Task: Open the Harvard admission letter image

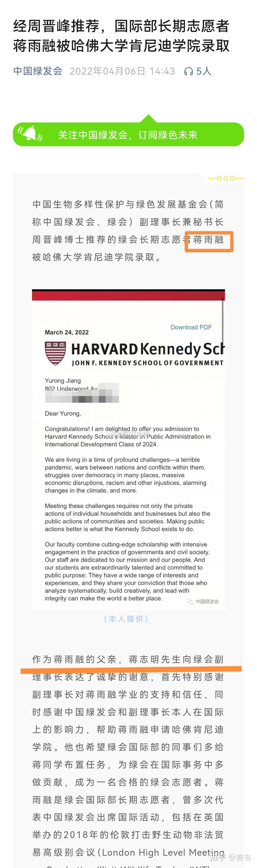Action: click(128, 449)
